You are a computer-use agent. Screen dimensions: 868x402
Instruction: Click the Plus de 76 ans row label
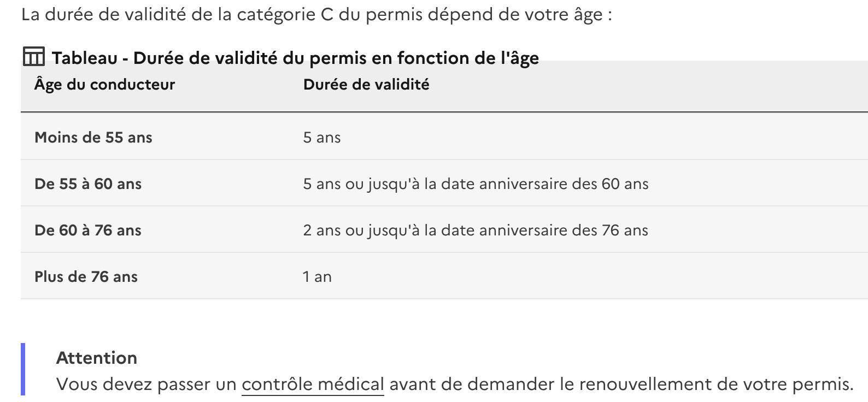[86, 276]
